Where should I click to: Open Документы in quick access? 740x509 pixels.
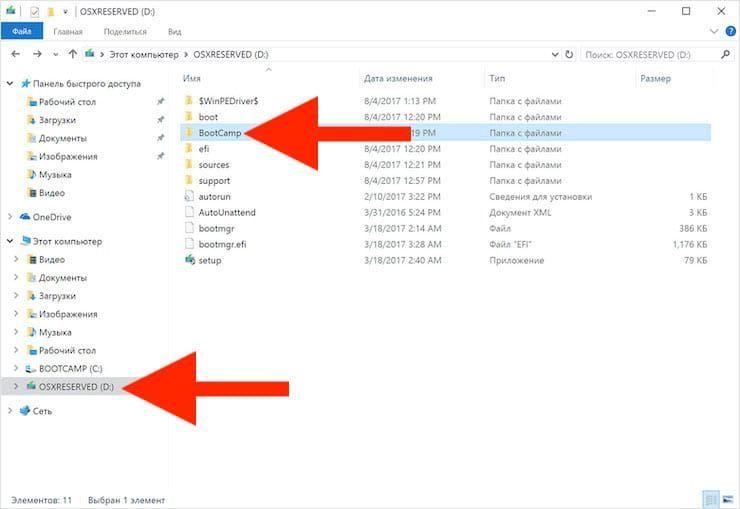coord(63,138)
